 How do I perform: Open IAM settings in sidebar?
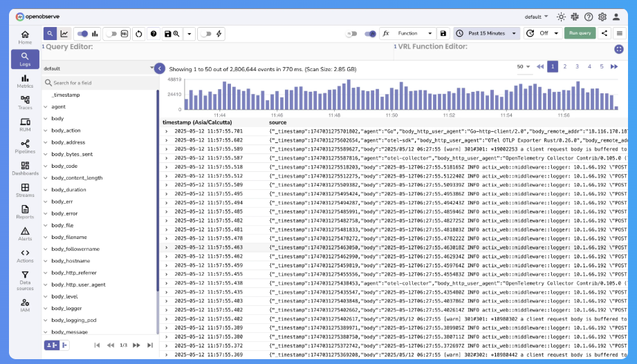pos(25,305)
